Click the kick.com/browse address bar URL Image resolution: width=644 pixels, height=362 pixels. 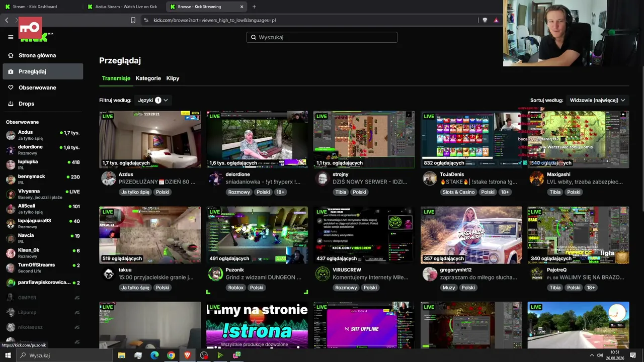[x=215, y=20]
